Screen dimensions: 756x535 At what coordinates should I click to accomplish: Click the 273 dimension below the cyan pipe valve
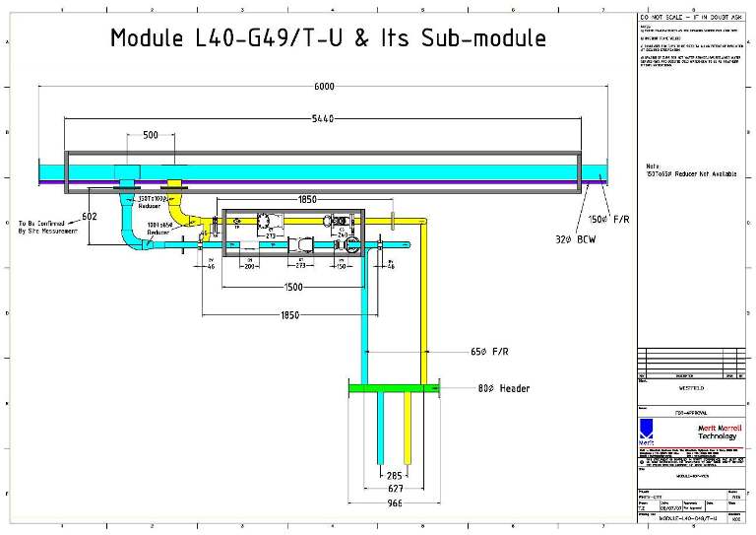point(300,266)
